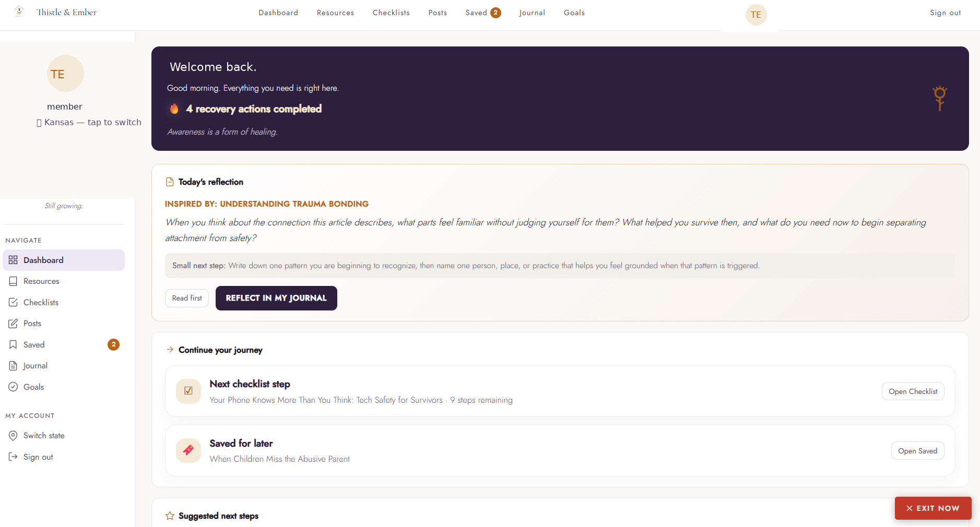Click the checklist icon on Next checklist step card
Screen dimensions: 980x527
(188, 391)
